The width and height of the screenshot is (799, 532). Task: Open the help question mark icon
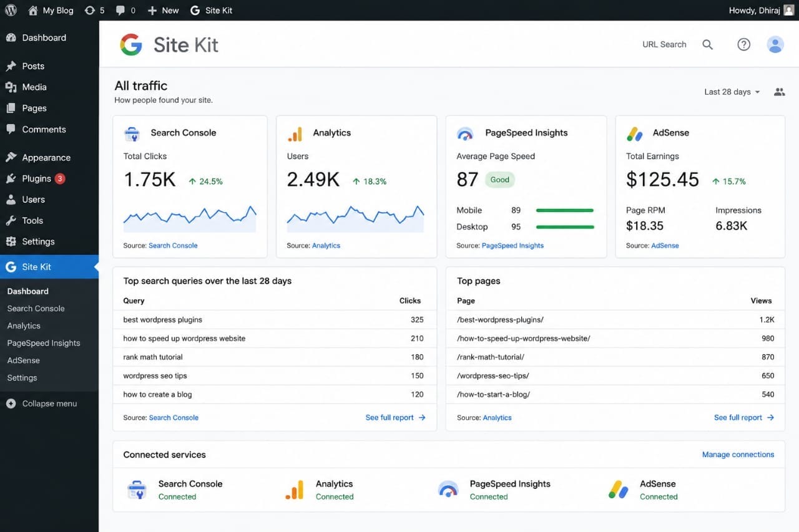click(743, 44)
